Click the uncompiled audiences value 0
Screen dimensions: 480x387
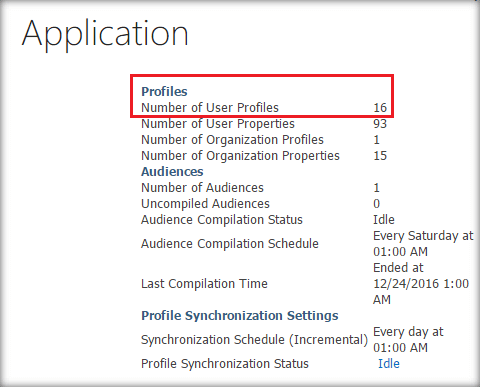click(377, 204)
